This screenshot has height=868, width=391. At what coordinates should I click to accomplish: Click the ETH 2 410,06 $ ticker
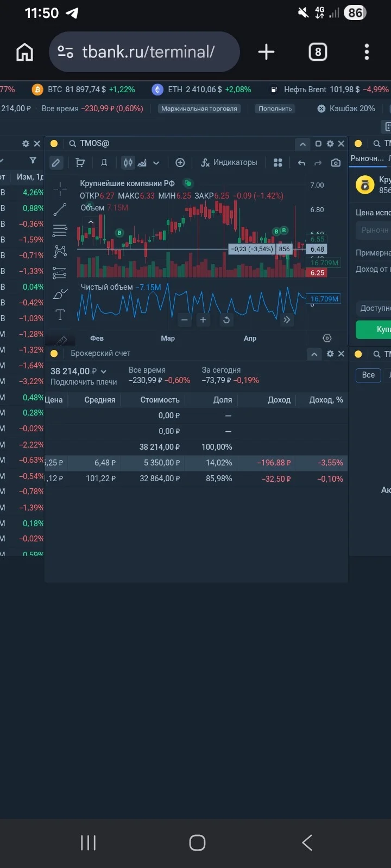point(201,90)
